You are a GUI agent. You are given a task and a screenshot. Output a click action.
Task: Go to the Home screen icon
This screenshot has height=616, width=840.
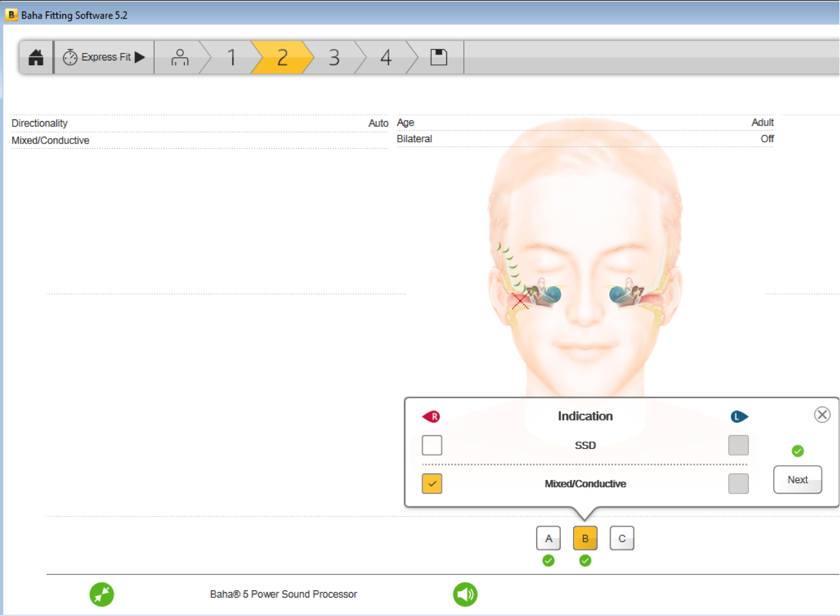(x=36, y=57)
